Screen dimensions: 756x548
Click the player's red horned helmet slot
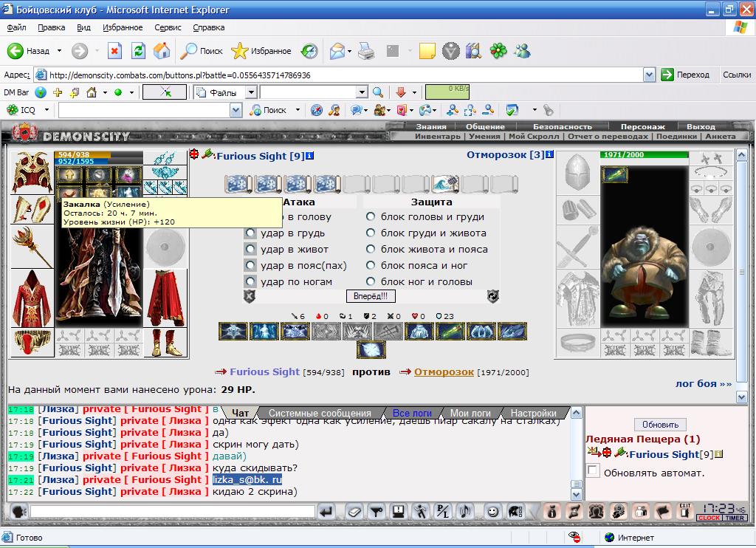32,172
